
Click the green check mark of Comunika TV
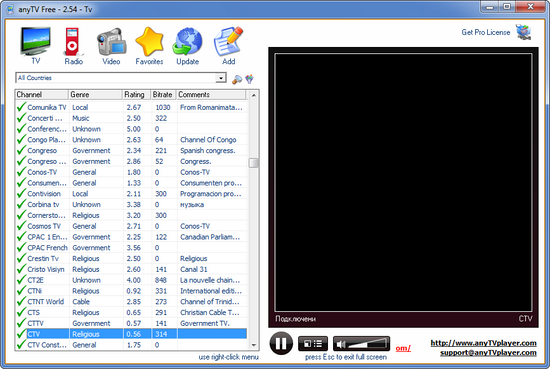pos(22,107)
